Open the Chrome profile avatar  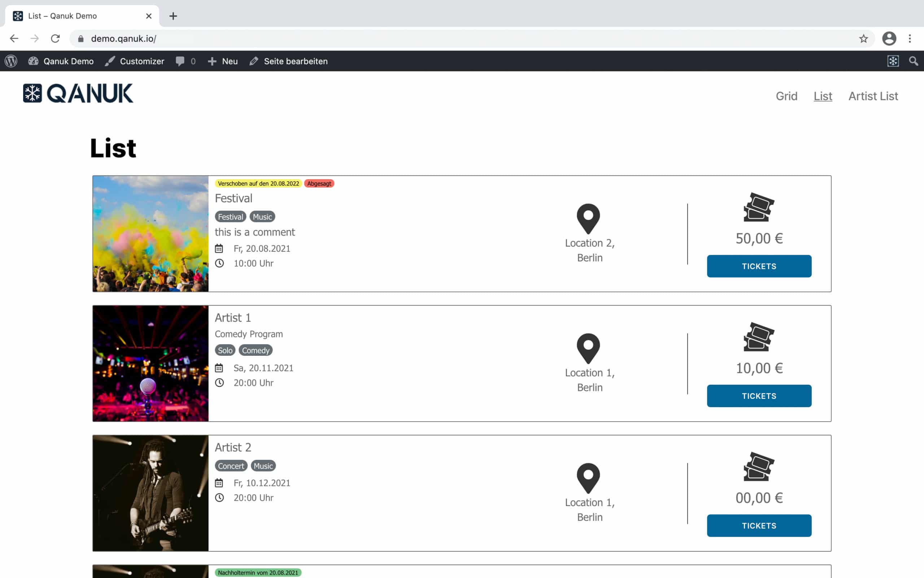(x=889, y=39)
